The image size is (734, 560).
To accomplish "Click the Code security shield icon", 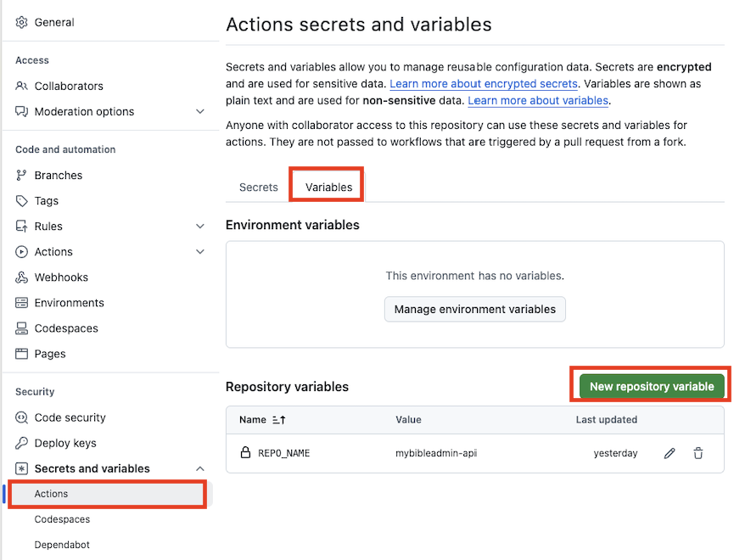I will 22,417.
